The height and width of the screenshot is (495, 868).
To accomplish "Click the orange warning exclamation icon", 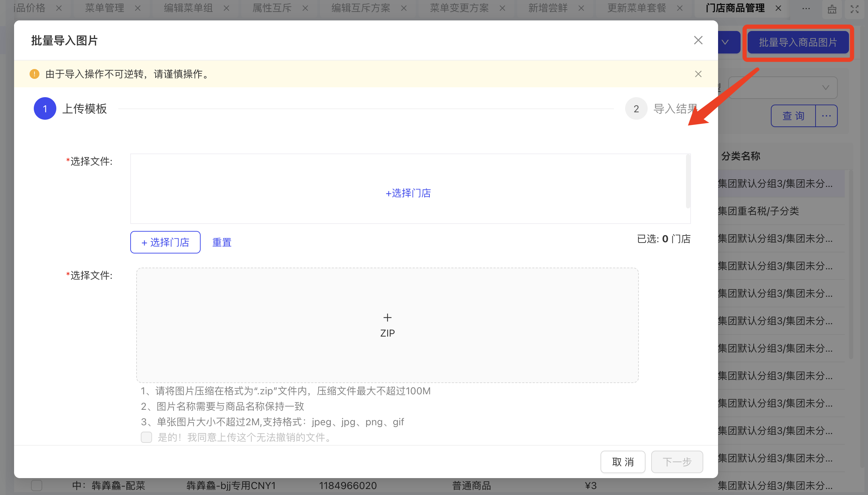I will pos(34,74).
